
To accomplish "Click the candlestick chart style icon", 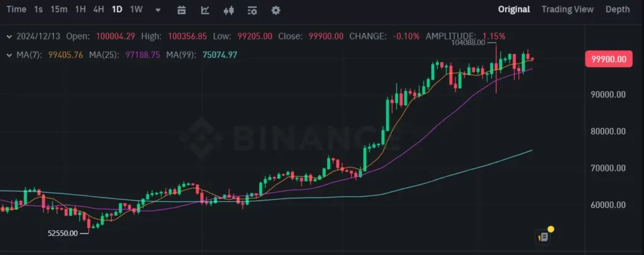I will tap(229, 10).
